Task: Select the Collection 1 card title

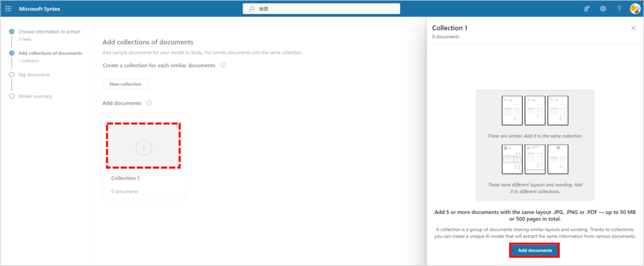Action: [126, 178]
